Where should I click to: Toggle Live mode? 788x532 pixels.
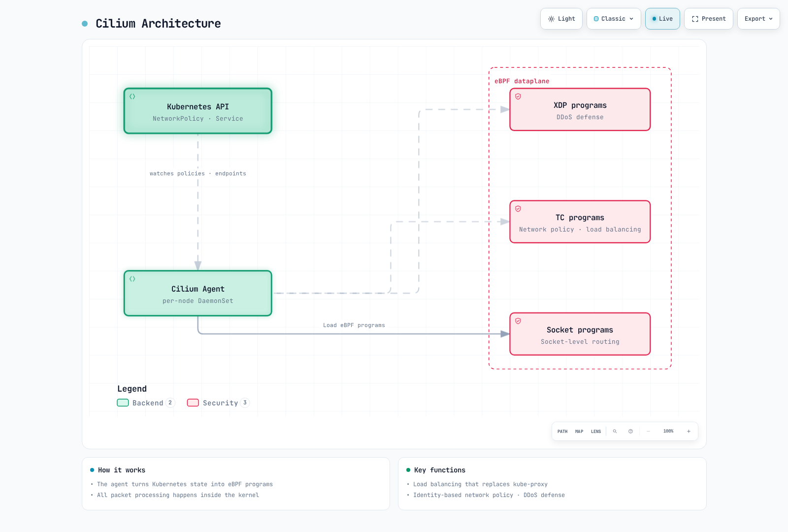[x=662, y=19]
